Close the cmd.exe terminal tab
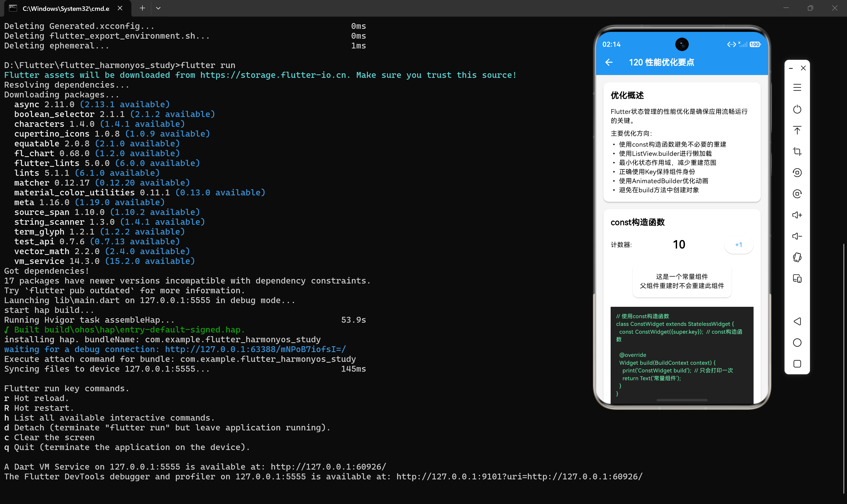The image size is (847, 504). (120, 8)
